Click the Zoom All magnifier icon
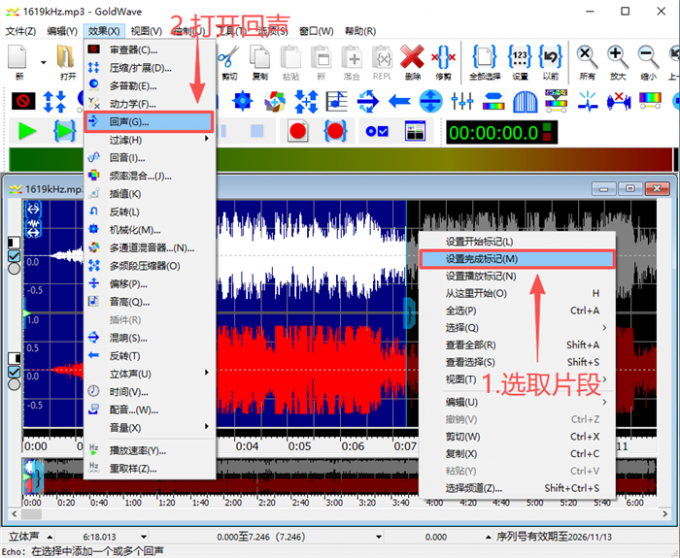This screenshot has width=680, height=558. (587, 57)
